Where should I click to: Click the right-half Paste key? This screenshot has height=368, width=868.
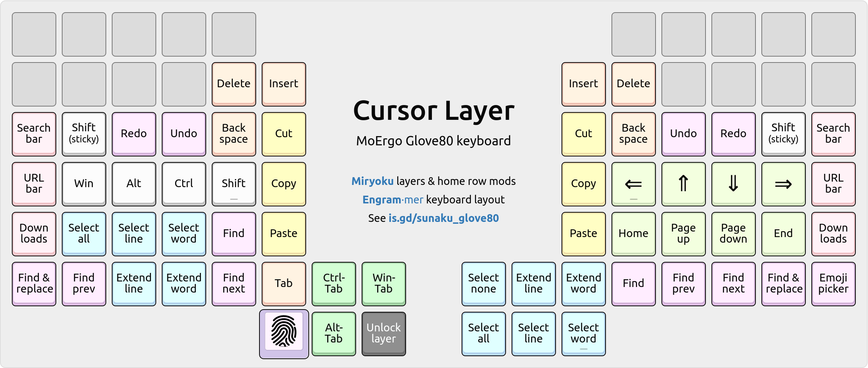click(583, 234)
